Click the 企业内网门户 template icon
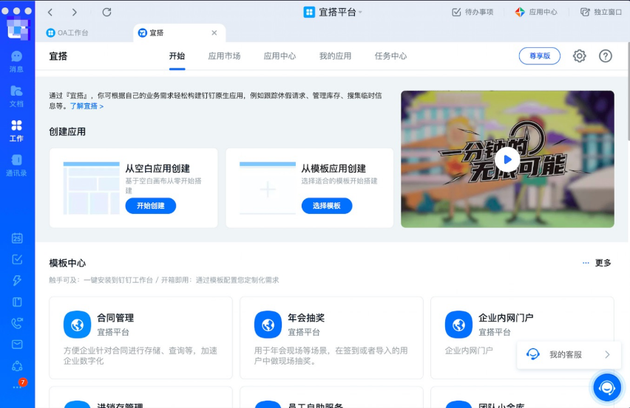This screenshot has height=408, width=630. (x=458, y=324)
